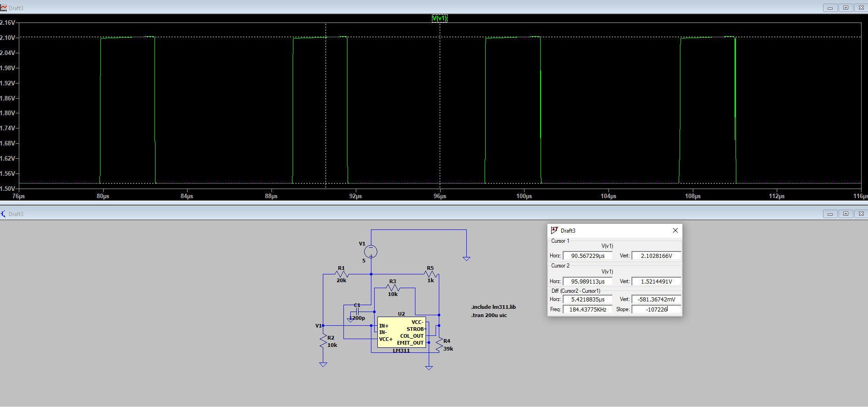The image size is (868, 407).
Task: Click the 108µs label on time axis
Action: tap(693, 196)
